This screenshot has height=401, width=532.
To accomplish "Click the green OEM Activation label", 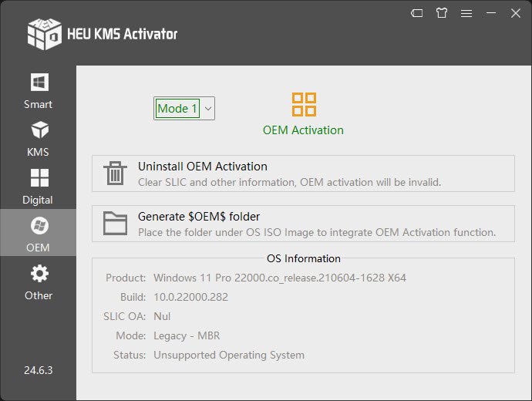I will (x=303, y=130).
